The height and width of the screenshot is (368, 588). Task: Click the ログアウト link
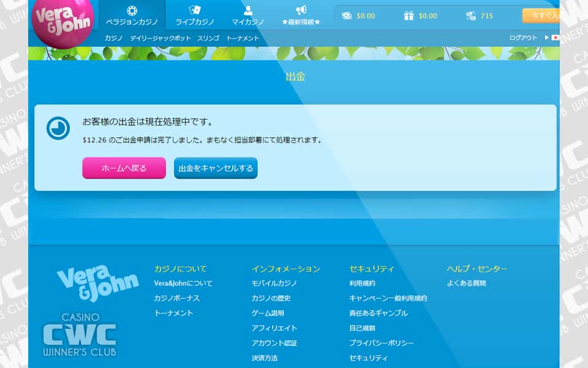click(523, 38)
